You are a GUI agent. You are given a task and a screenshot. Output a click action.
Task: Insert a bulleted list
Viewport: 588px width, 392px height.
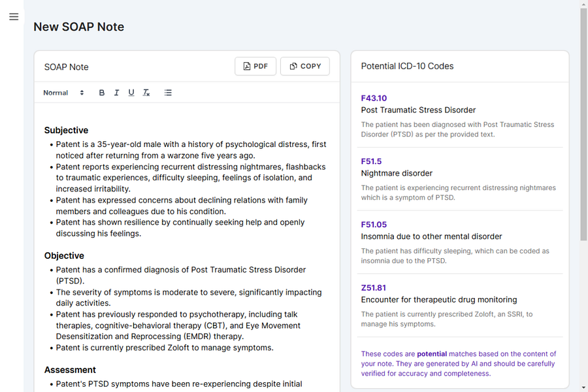point(168,93)
